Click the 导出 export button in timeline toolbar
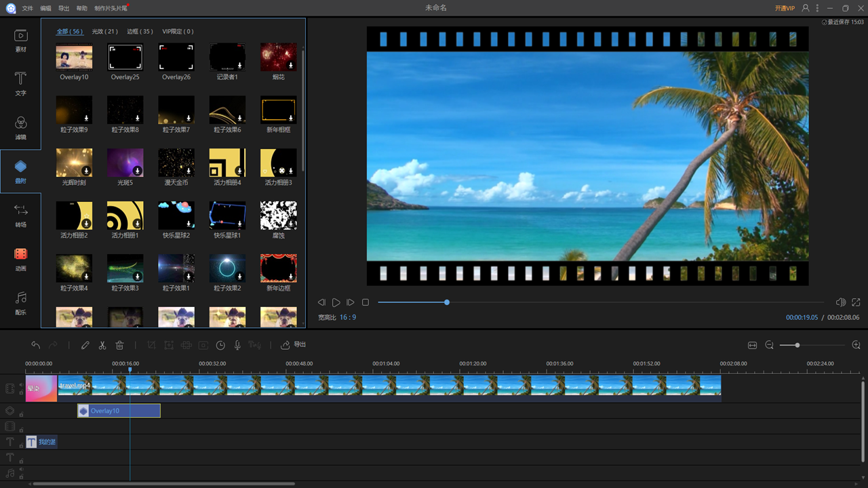The image size is (868, 488). 294,345
